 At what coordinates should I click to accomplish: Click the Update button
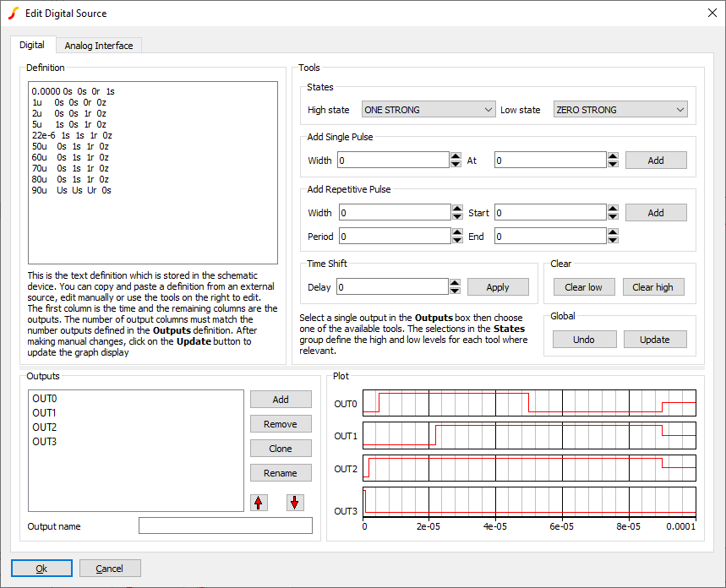pyautogui.click(x=655, y=340)
